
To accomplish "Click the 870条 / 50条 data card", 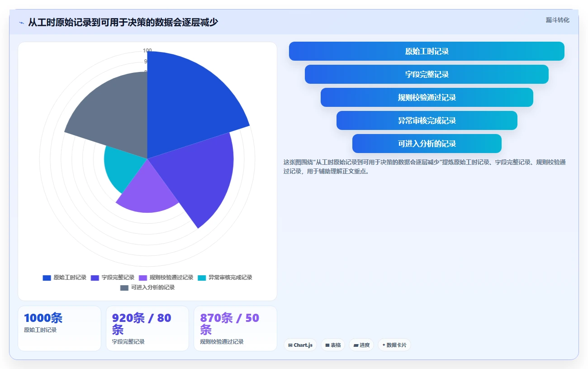I will (x=235, y=328).
